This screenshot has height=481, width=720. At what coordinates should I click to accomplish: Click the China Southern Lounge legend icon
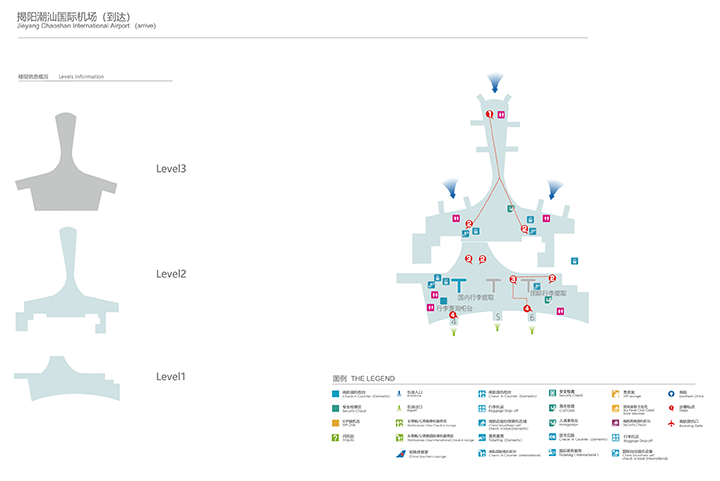(x=400, y=453)
